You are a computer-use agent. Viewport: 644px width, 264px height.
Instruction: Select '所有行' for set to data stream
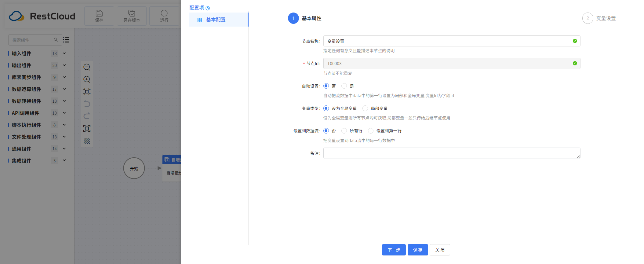click(344, 131)
